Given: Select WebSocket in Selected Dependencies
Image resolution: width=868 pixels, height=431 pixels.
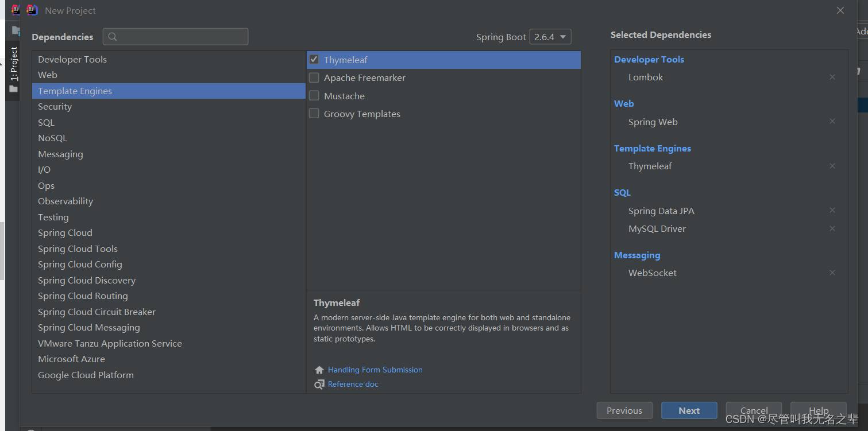Looking at the screenshot, I should click(653, 273).
